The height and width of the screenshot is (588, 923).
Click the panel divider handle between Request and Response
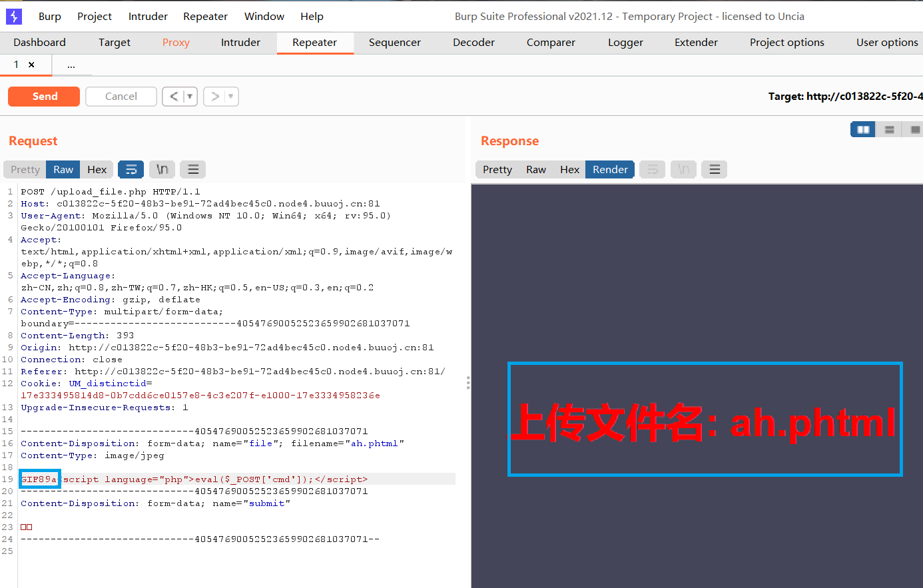click(x=468, y=382)
